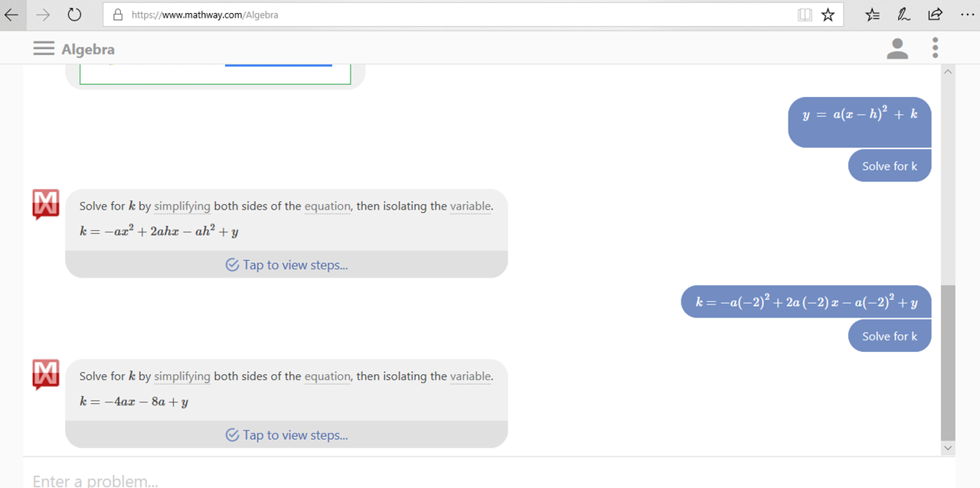This screenshot has width=980, height=488.
Task: Open the favorites hub icon
Action: (872, 15)
